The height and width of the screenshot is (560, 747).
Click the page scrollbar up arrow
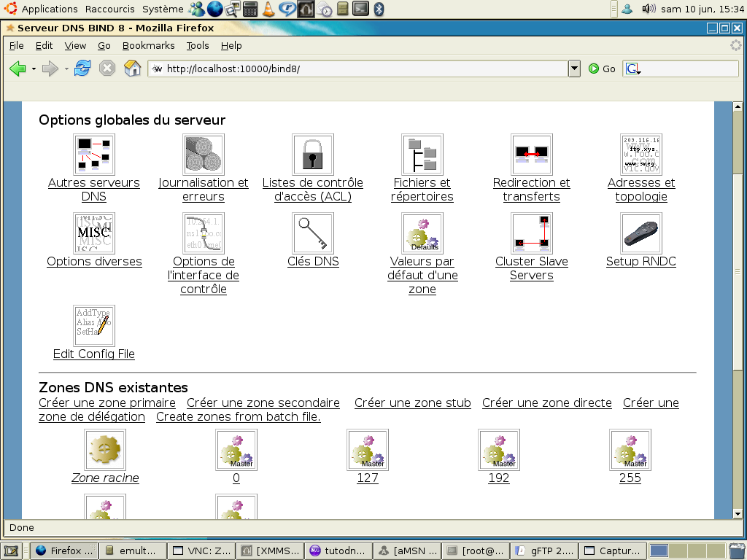(738, 106)
